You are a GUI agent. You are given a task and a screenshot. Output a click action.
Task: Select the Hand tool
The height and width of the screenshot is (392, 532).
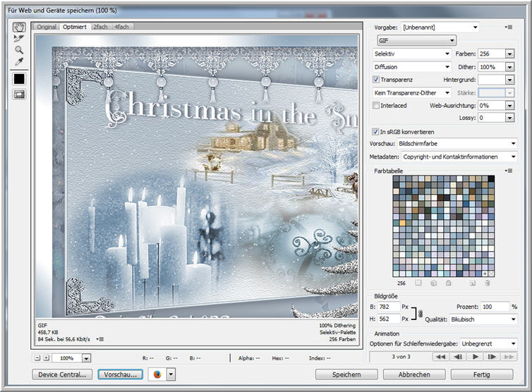pos(19,27)
